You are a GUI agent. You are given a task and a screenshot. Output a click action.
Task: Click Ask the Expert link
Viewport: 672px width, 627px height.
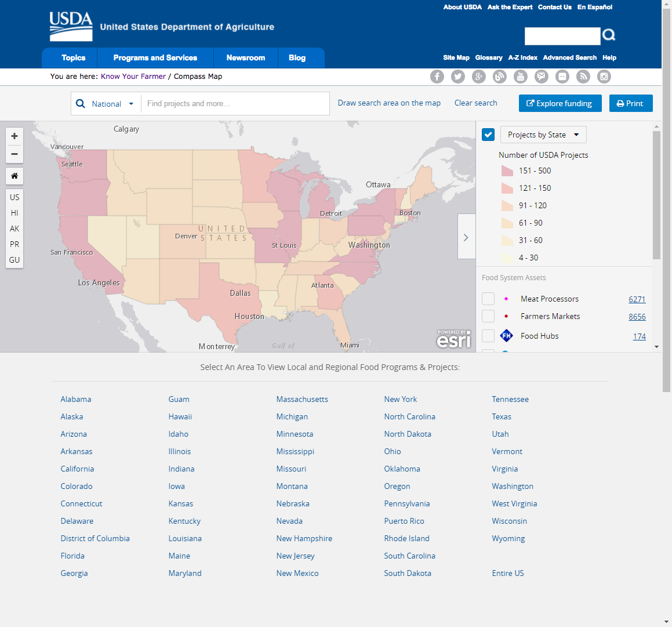click(510, 8)
